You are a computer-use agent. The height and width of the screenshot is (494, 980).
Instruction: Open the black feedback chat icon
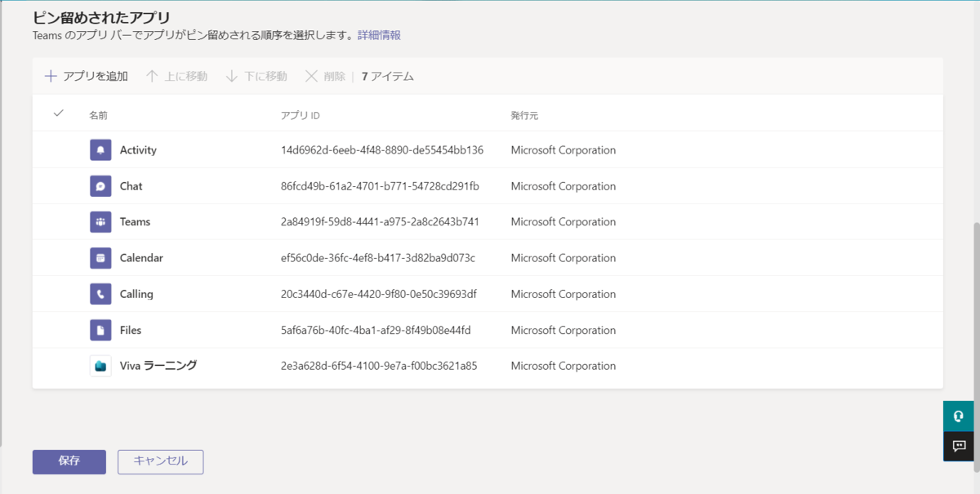(959, 446)
